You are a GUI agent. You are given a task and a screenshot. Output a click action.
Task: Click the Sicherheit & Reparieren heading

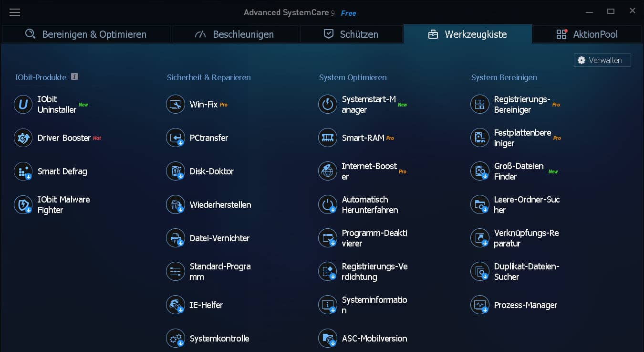(208, 77)
